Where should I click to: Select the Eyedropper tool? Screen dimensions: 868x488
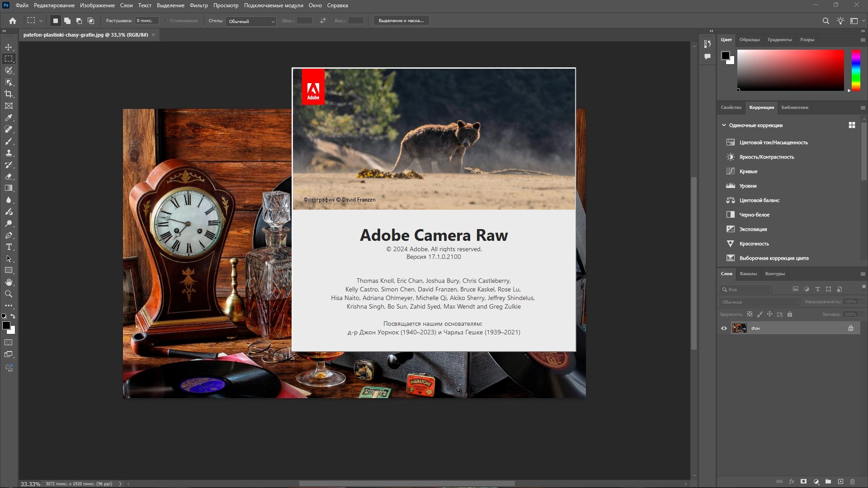coord(9,117)
